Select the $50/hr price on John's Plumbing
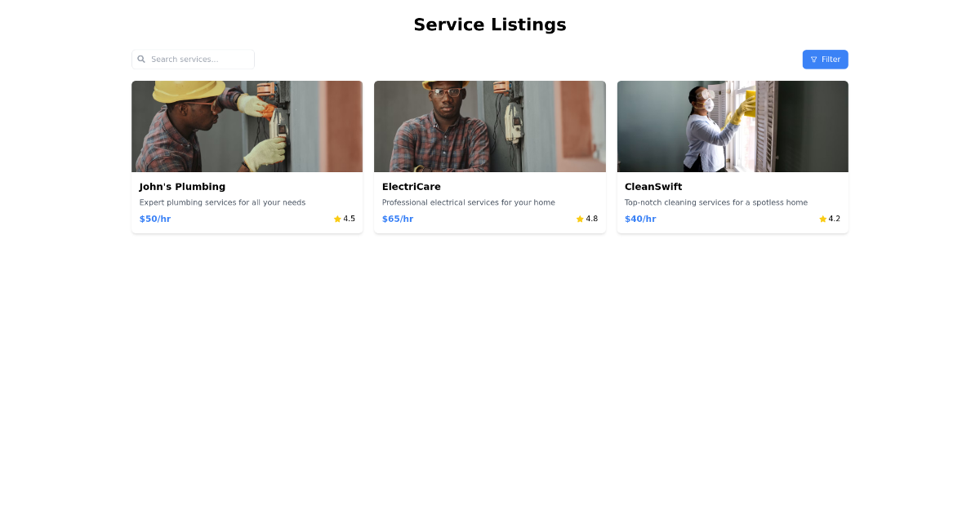980x514 pixels. coord(155,219)
